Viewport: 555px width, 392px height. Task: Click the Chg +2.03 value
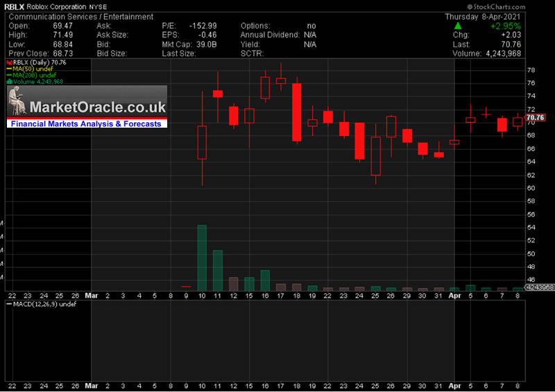(511, 35)
